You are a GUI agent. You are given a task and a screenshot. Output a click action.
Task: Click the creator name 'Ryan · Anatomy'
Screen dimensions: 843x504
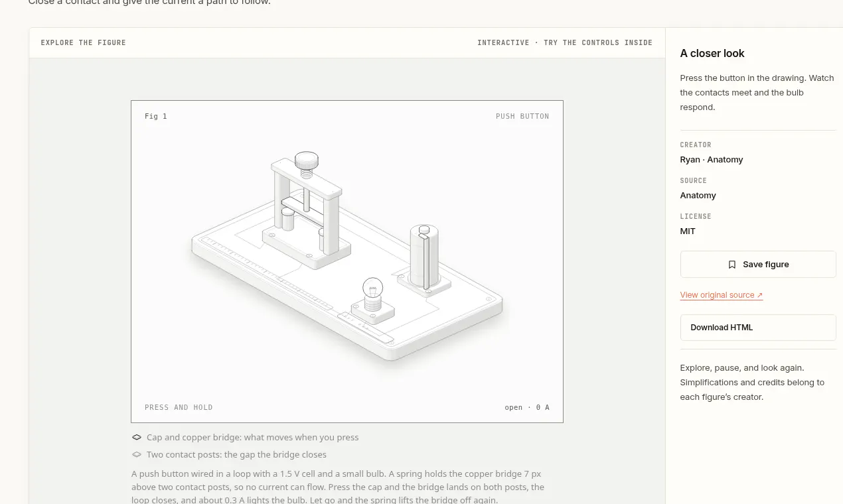712,159
